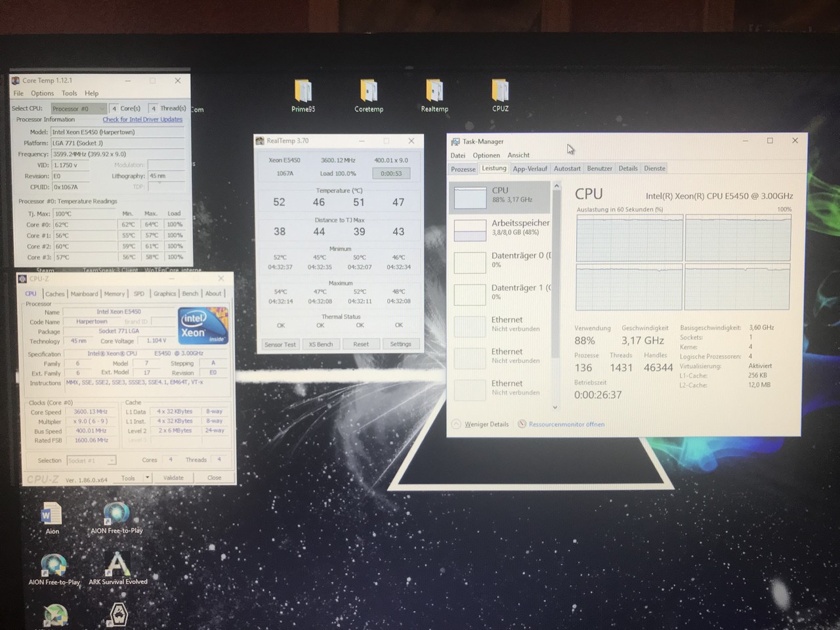Screen dimensions: 840x630
Task: Click Validate button in CPU-Z
Action: click(x=173, y=478)
